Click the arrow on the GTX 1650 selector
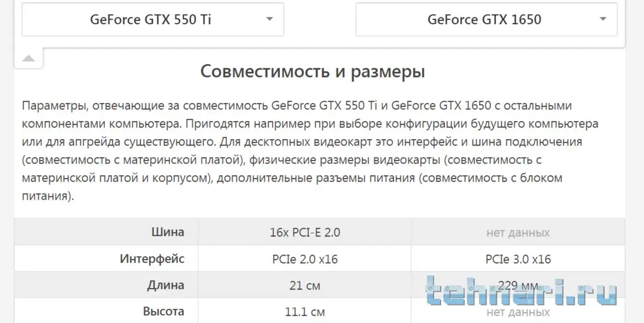The width and height of the screenshot is (644, 323). (x=602, y=19)
